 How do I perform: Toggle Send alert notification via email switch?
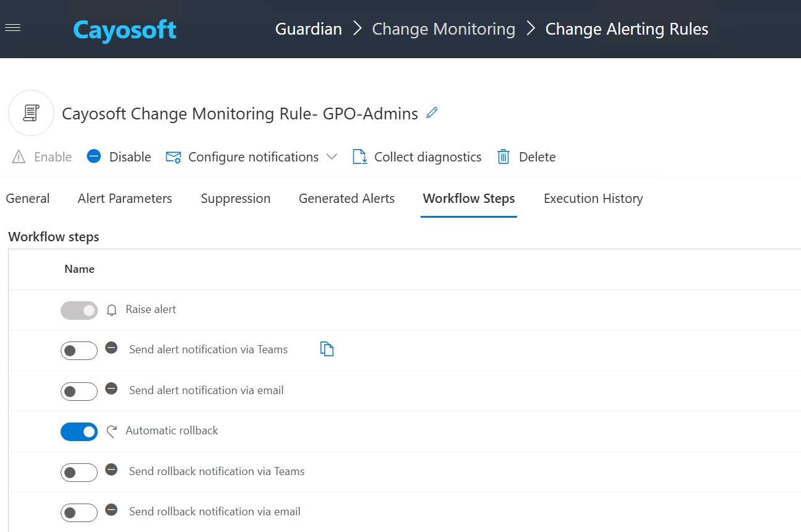(79, 392)
